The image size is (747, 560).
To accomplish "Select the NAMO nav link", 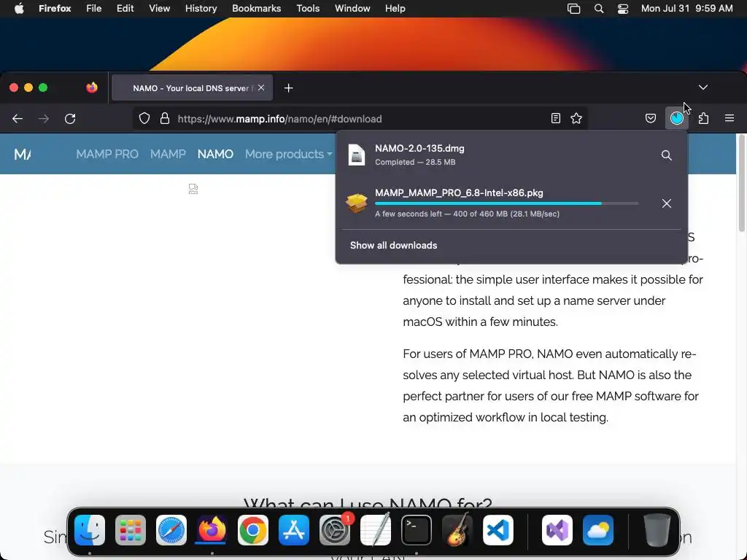I will tap(215, 155).
